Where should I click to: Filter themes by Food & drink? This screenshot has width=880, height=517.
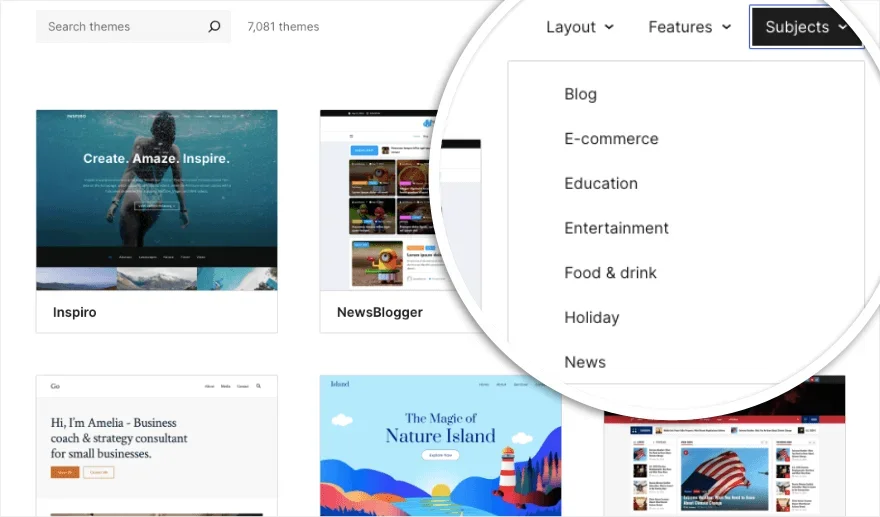(610, 272)
